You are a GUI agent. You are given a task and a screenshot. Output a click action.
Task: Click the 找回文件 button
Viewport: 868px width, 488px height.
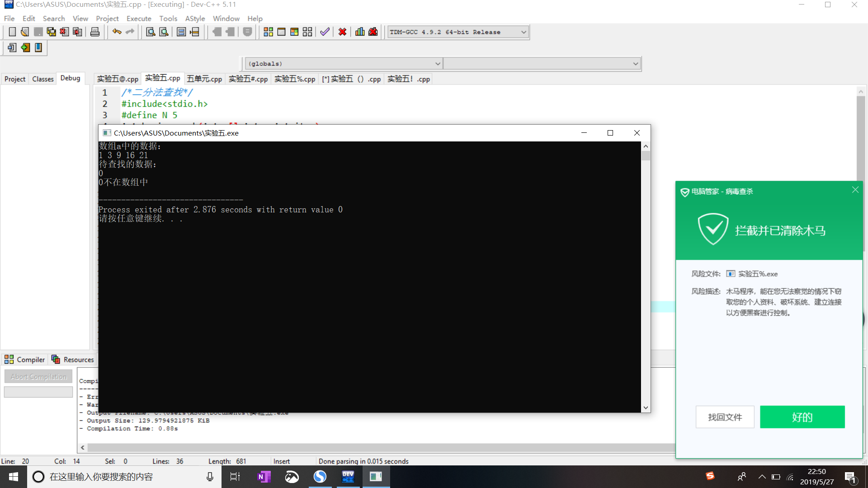tap(725, 417)
